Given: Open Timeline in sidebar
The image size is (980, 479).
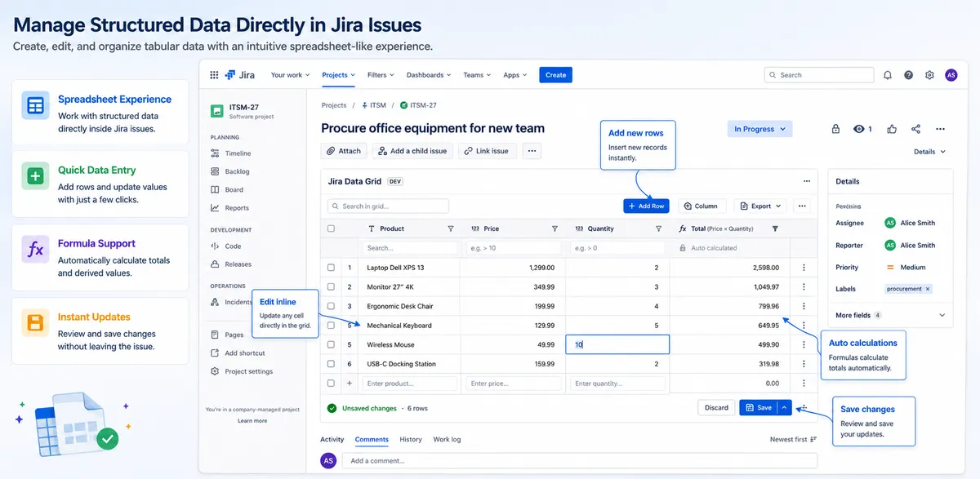Looking at the screenshot, I should click(238, 153).
